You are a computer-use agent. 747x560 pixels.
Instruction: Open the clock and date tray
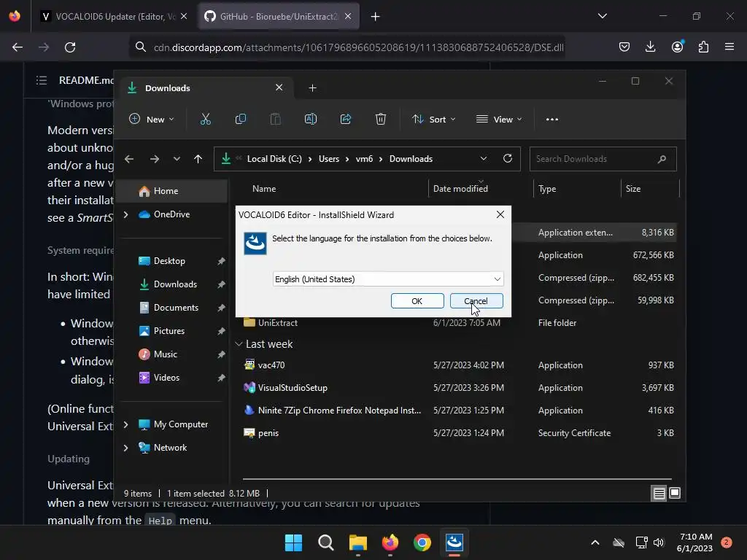(694, 542)
